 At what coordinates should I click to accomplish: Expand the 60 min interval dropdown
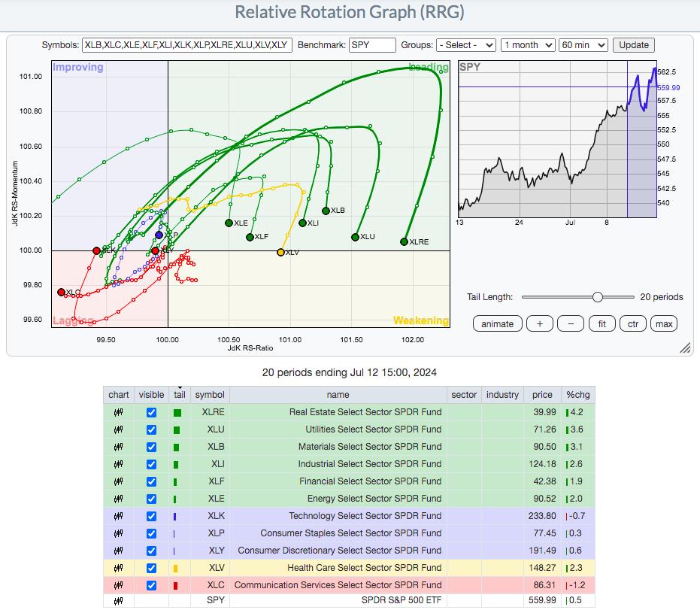click(x=583, y=45)
